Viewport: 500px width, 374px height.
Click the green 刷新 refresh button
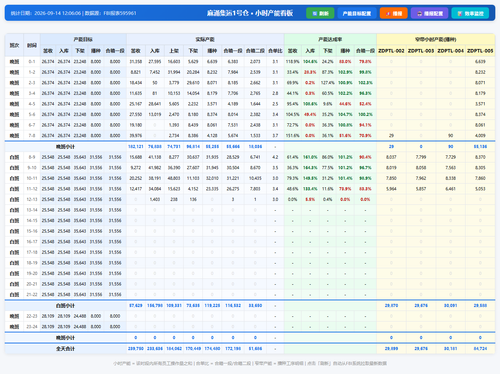320,13
